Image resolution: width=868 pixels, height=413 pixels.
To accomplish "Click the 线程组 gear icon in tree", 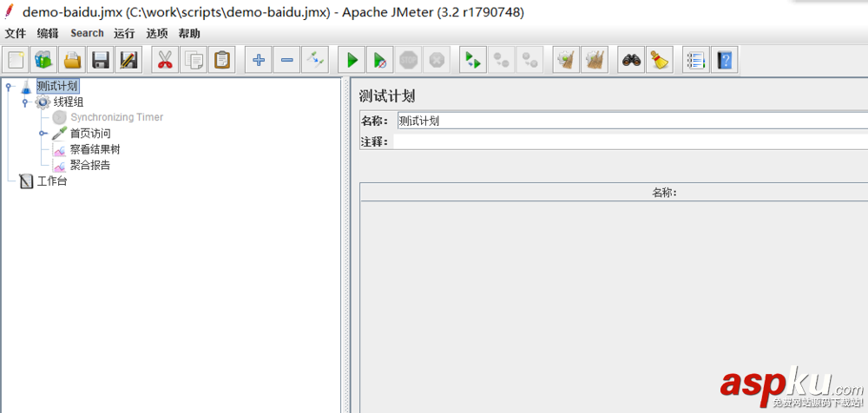I will (x=43, y=102).
